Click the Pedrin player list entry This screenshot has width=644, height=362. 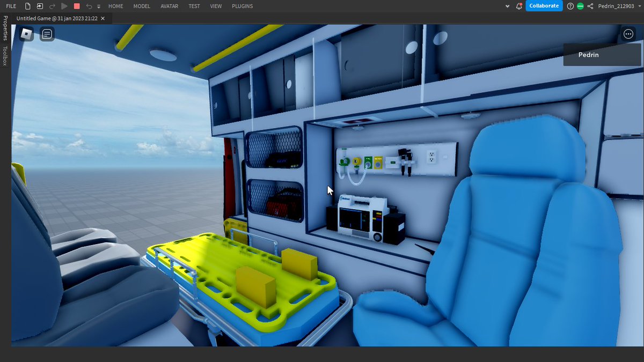pos(602,55)
